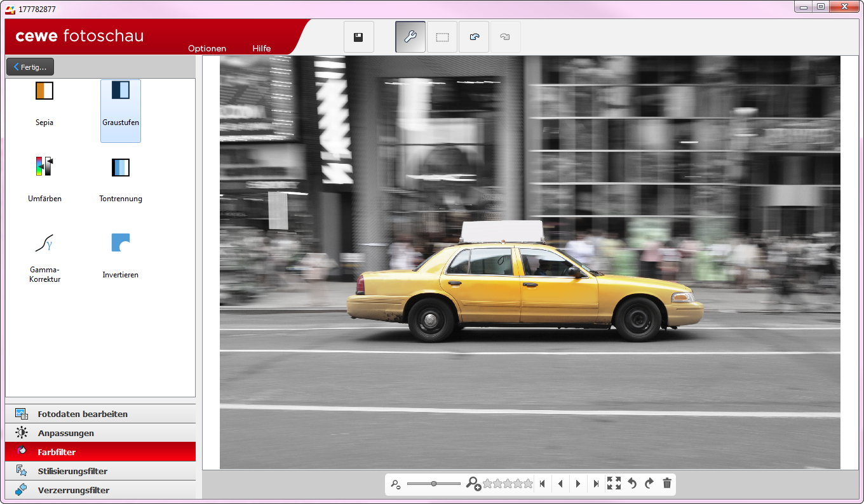Select the Graustufen filter
The image size is (864, 504).
(x=121, y=110)
